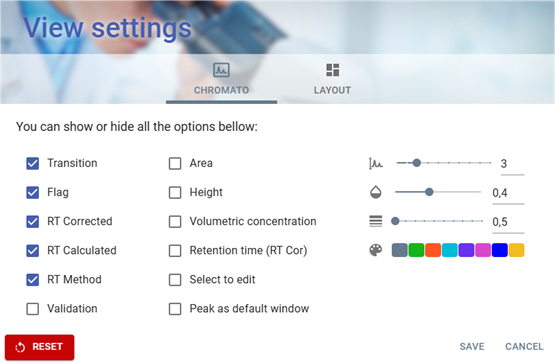The image size is (555, 363).
Task: Select the green color swatch
Action: click(416, 250)
